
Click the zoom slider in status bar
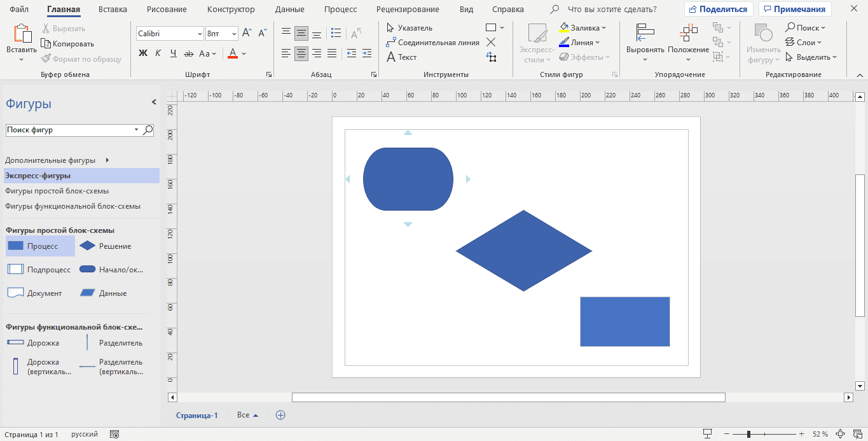click(x=748, y=434)
